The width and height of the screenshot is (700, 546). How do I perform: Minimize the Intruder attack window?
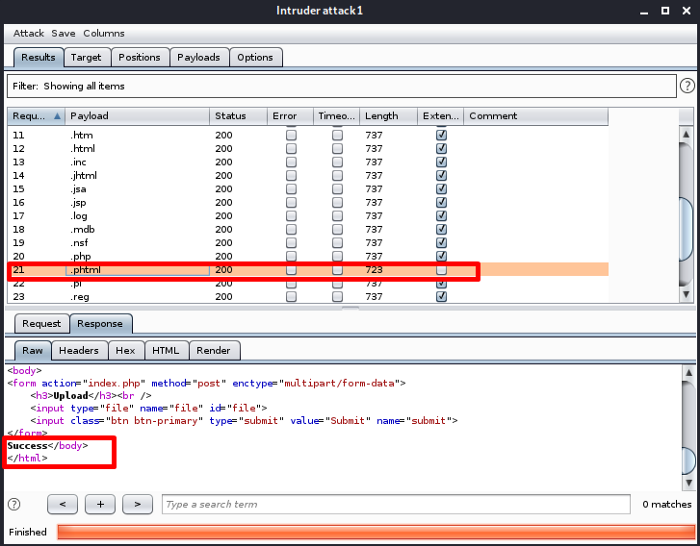pos(644,12)
